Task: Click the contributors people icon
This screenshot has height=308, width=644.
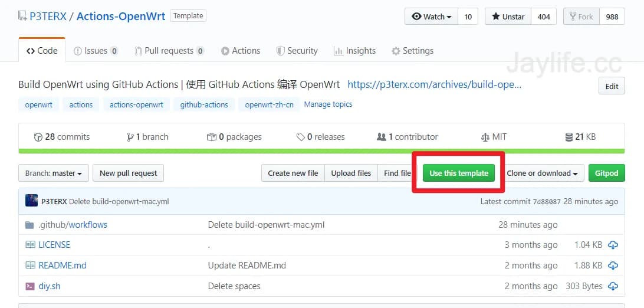Action: coord(382,137)
